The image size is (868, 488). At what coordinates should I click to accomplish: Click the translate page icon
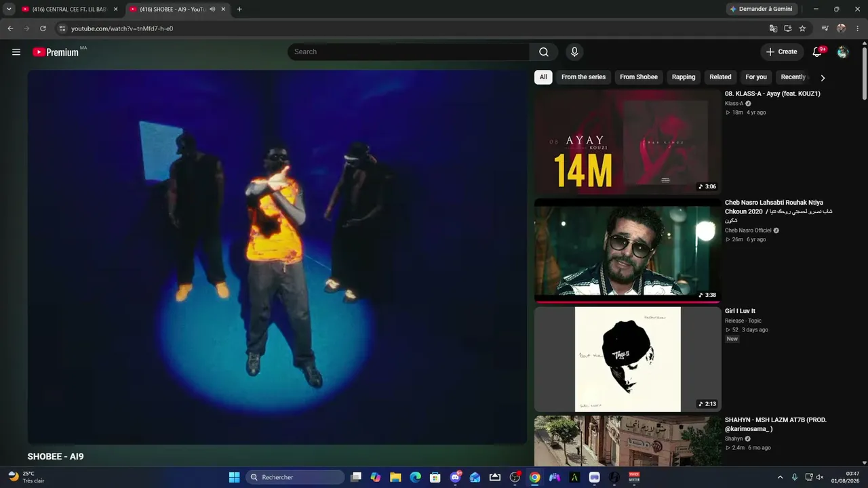pyautogui.click(x=773, y=28)
